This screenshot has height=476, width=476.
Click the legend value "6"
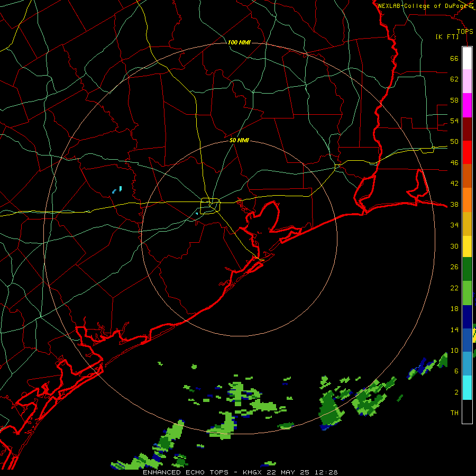(x=456, y=371)
